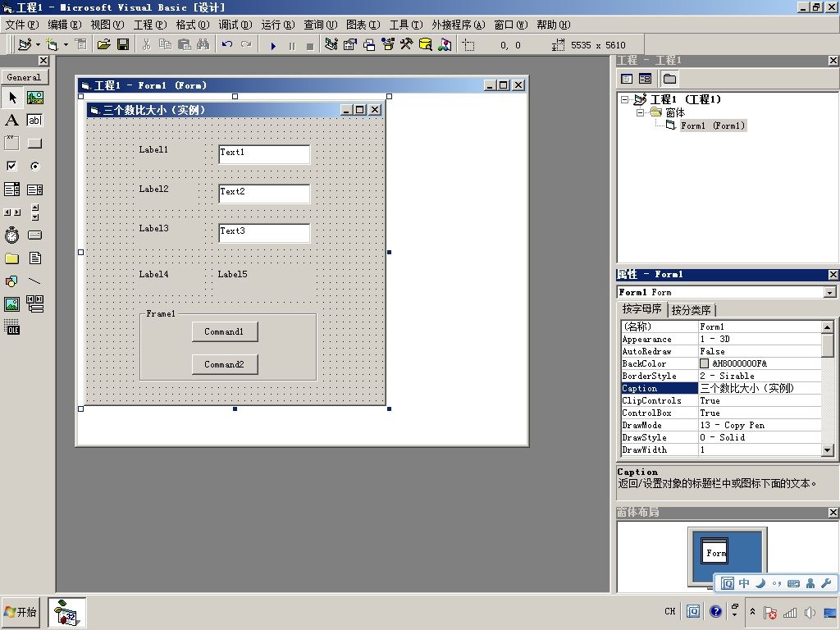Open the Object Browser toolbar icon
This screenshot has height=630, width=840.
[x=388, y=44]
